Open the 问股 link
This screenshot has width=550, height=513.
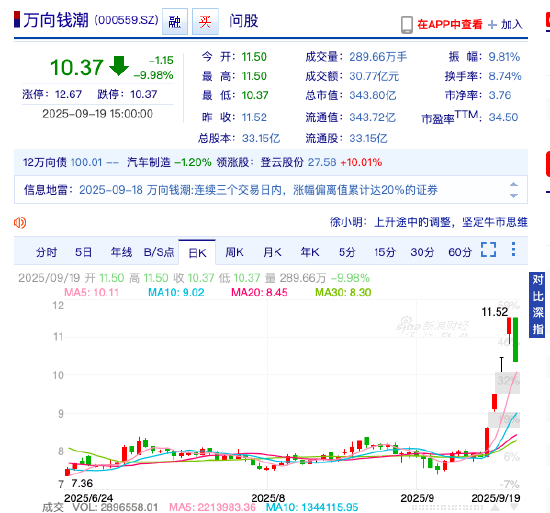point(244,21)
